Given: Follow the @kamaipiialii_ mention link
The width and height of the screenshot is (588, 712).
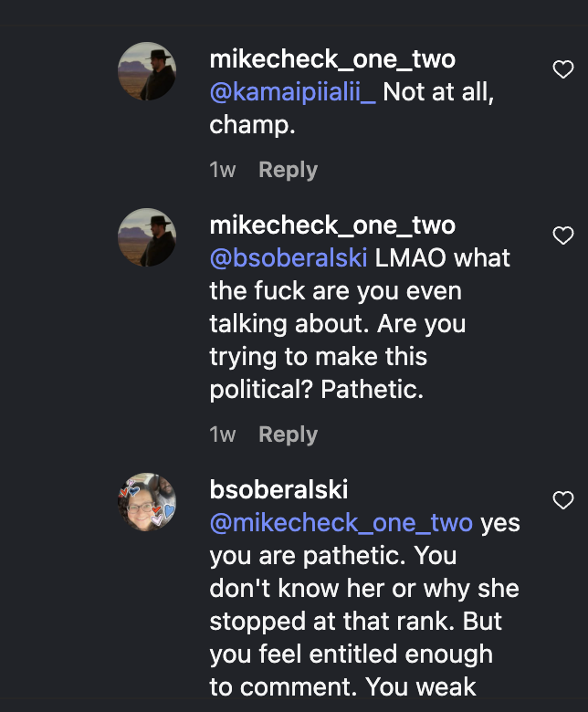Looking at the screenshot, I should tap(292, 92).
